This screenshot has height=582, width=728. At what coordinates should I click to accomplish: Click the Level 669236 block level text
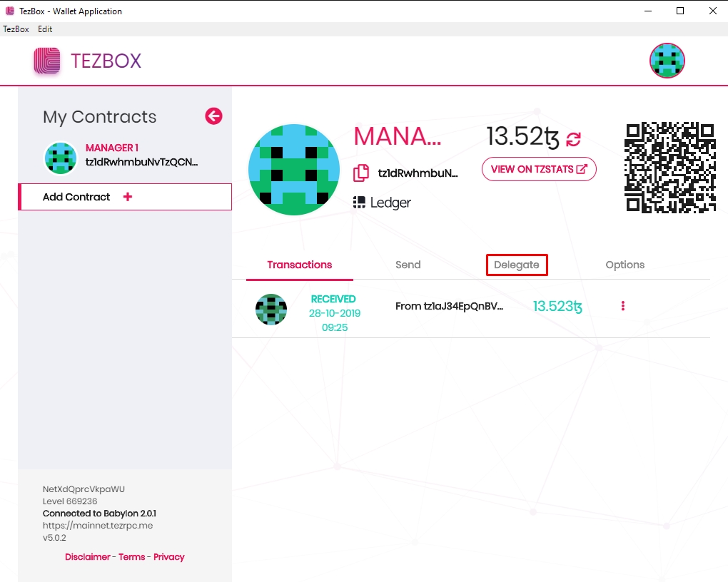(x=70, y=501)
